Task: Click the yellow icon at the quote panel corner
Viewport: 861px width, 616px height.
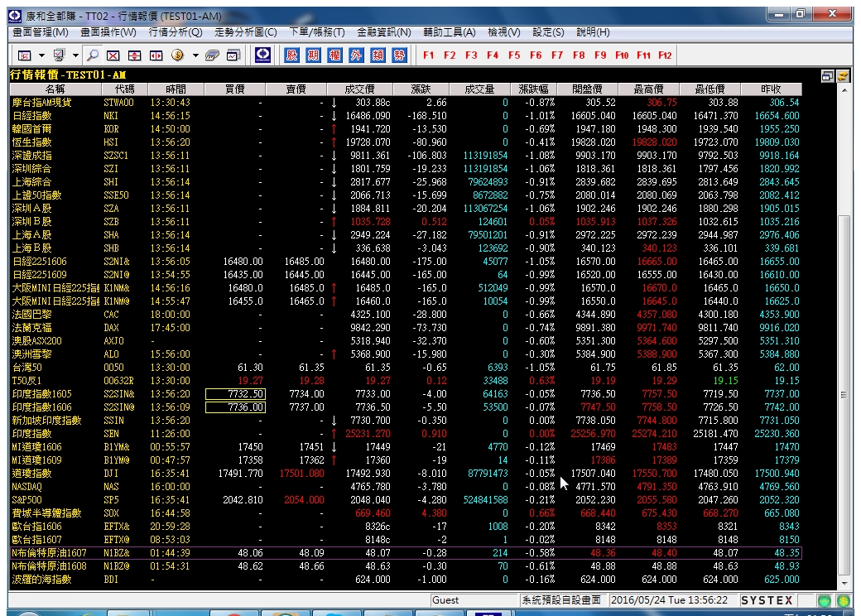Action: pos(843,76)
